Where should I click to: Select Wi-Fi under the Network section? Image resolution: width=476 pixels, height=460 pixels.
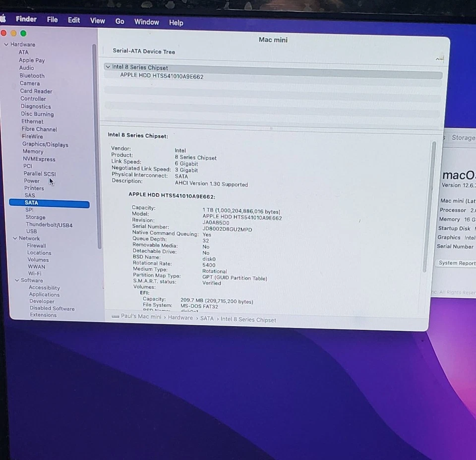(34, 273)
